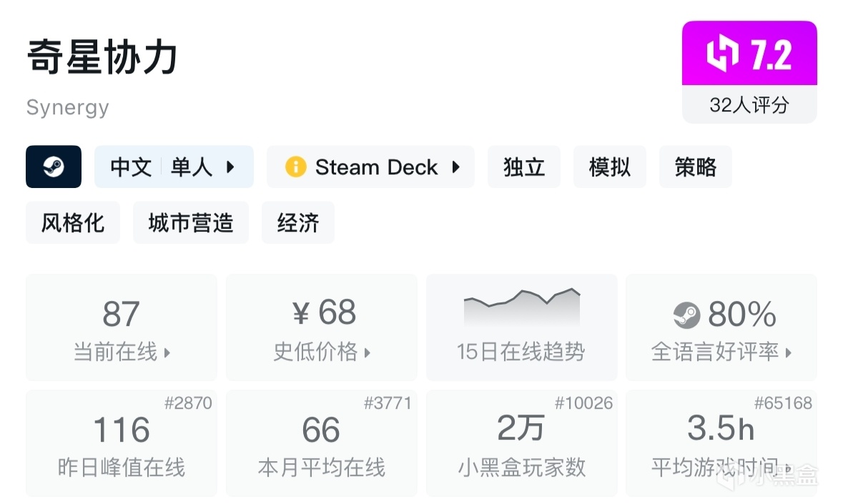
Task: Open the 史低价格 price history arrow
Action: click(368, 352)
